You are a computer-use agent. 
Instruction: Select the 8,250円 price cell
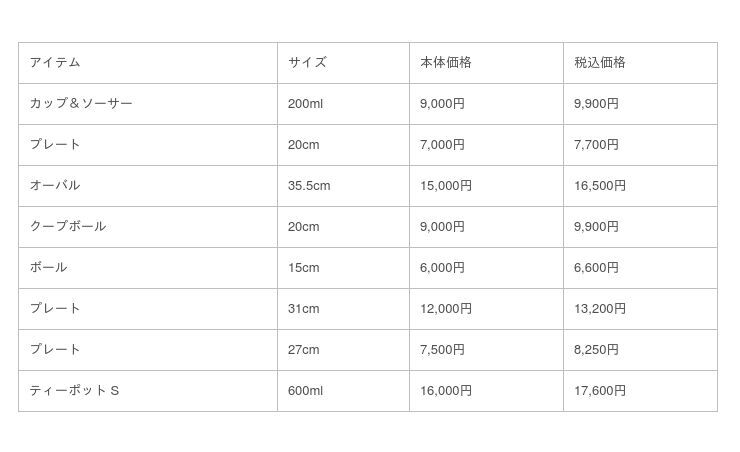(x=596, y=350)
